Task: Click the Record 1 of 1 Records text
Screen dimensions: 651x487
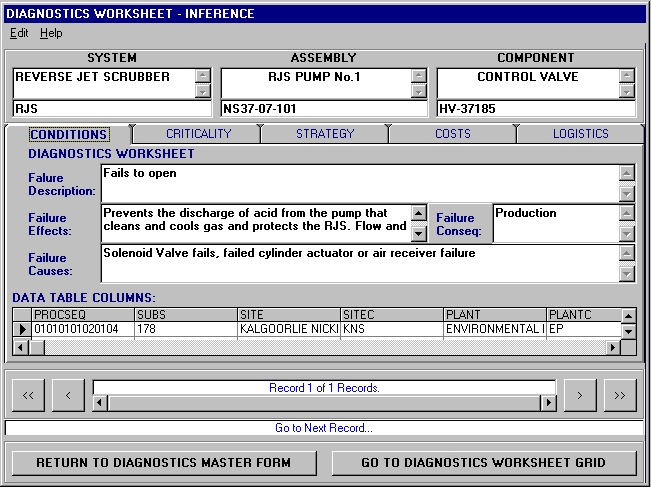Action: pyautogui.click(x=324, y=388)
